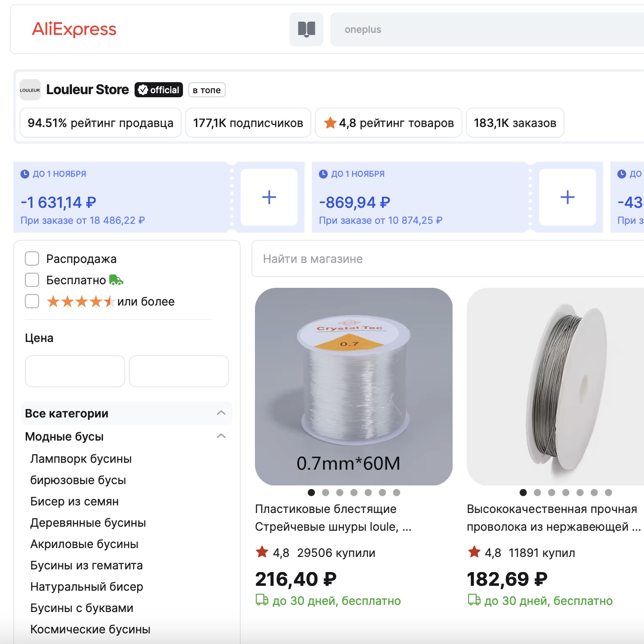Select the Бисер из семян category
Screen dimensions: 644x644
point(74,501)
